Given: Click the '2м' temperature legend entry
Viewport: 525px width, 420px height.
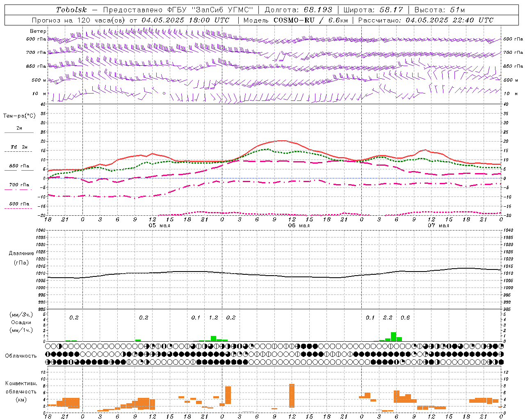Looking at the screenshot, I should point(19,128).
